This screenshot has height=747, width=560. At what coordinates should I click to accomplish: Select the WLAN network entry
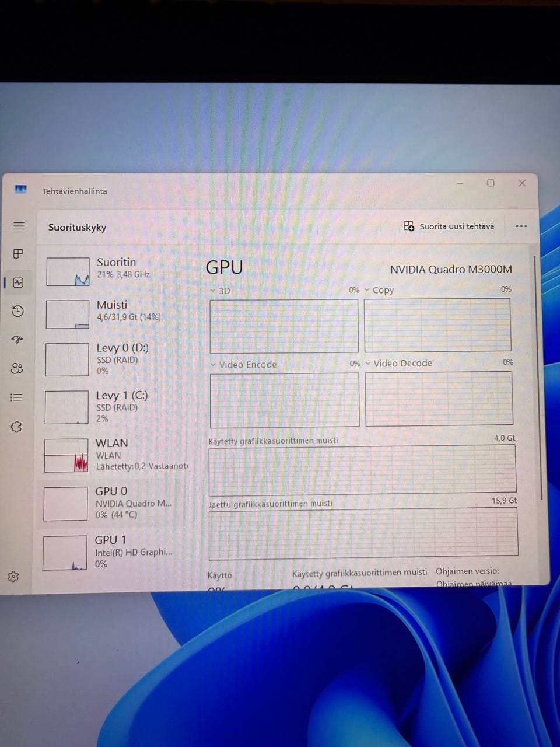tap(114, 455)
